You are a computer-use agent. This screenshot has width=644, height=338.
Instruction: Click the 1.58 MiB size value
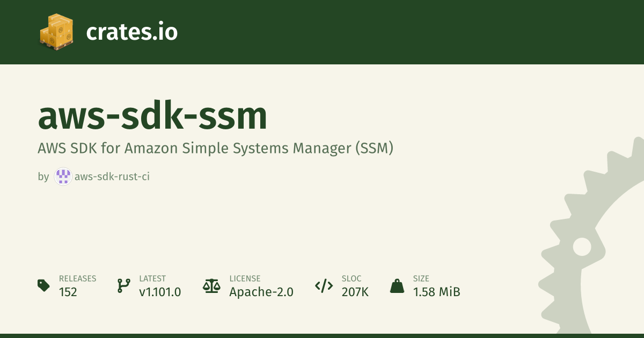click(x=436, y=292)
